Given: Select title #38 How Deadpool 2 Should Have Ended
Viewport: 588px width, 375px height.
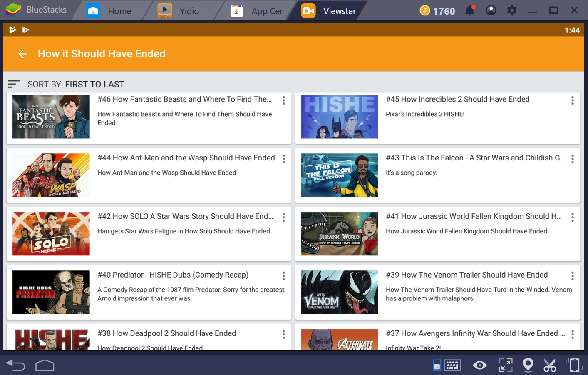Looking at the screenshot, I should point(166,333).
